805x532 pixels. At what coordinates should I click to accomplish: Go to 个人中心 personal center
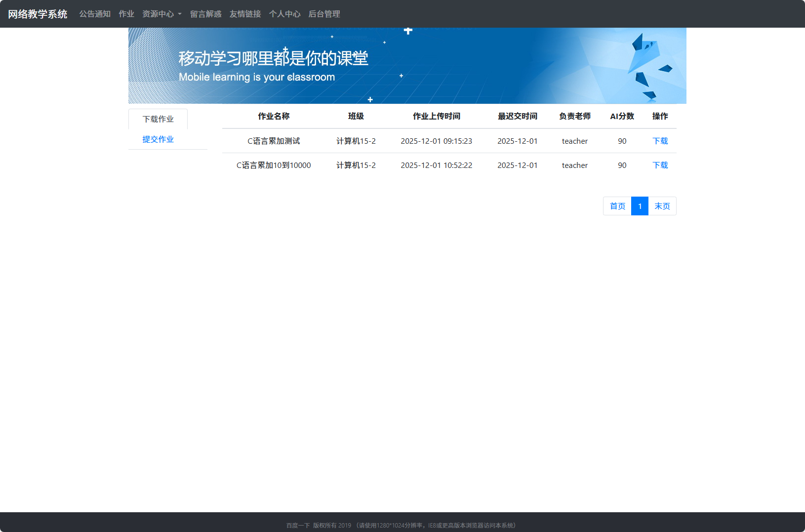click(x=285, y=14)
